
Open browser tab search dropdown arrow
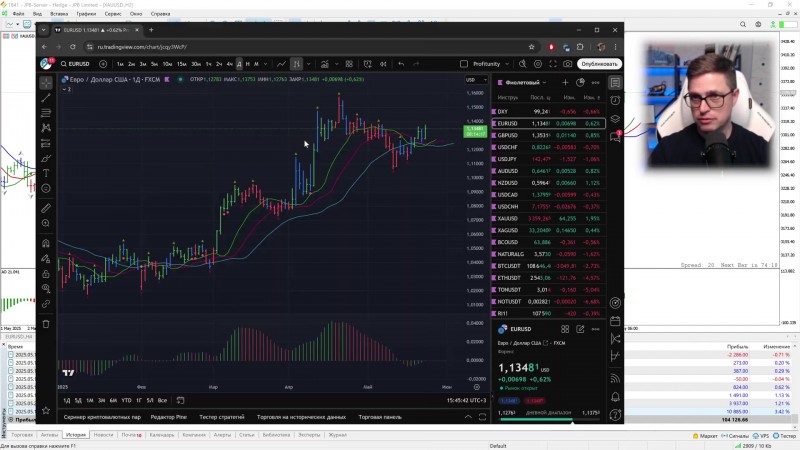(x=43, y=30)
